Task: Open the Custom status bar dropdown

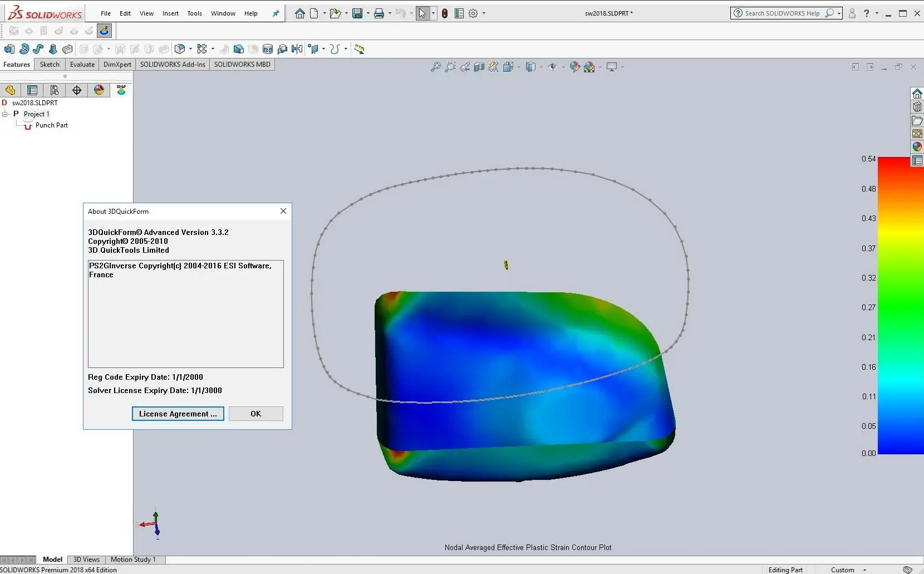Action: pos(864,569)
